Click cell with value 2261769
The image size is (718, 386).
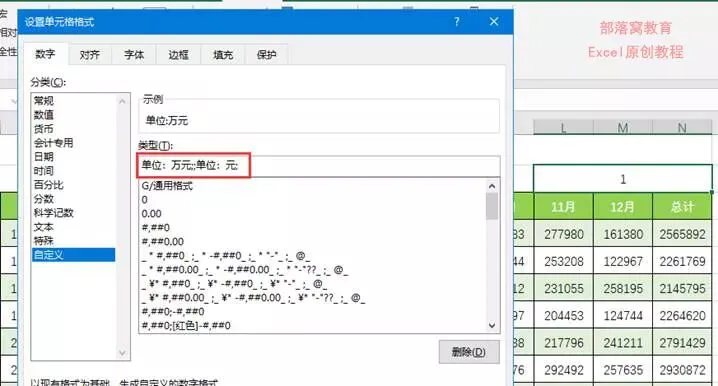coord(682,261)
